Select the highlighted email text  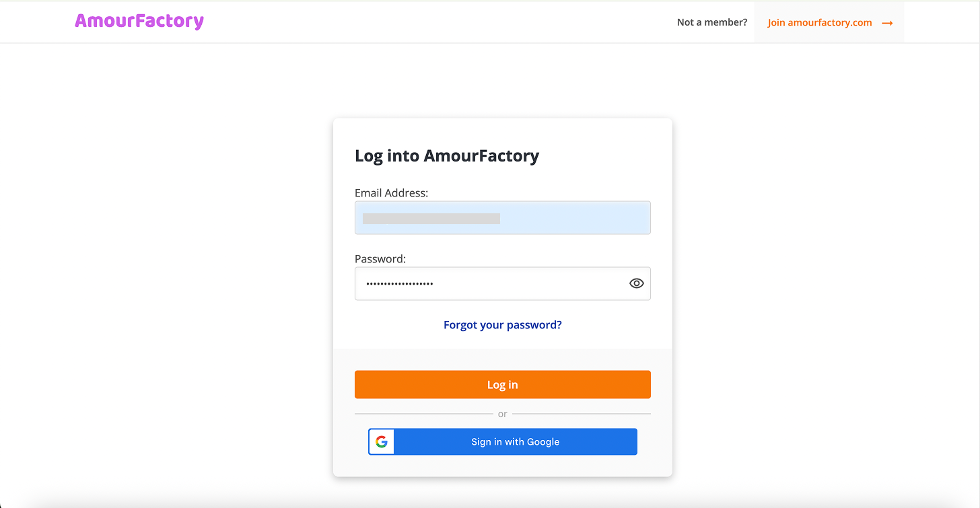pos(431,217)
